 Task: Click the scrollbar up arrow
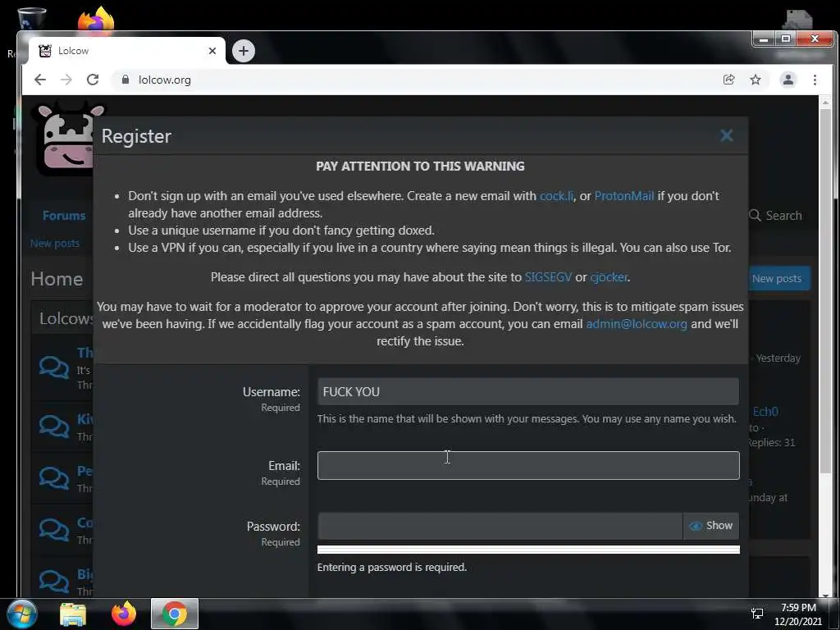pyautogui.click(x=825, y=102)
